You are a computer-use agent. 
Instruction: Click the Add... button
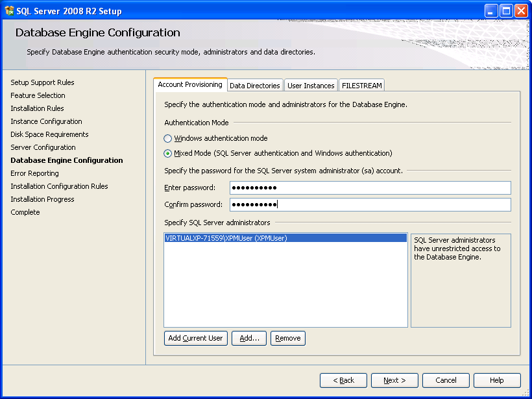[249, 339]
